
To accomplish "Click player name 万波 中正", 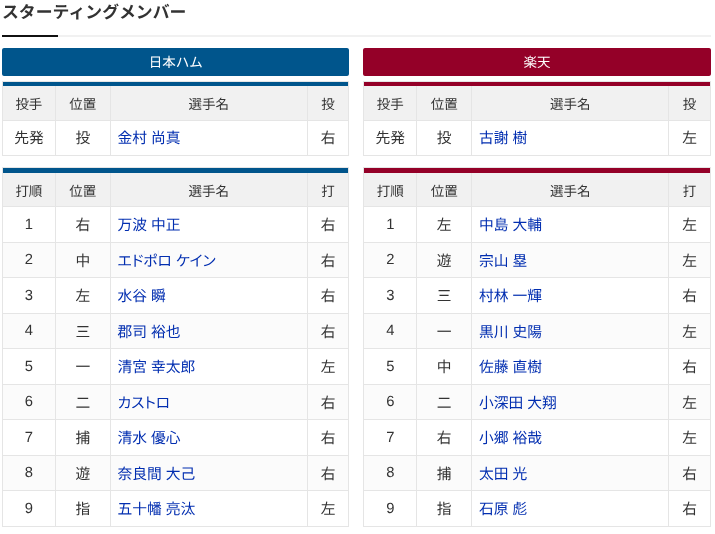I will point(149,225).
